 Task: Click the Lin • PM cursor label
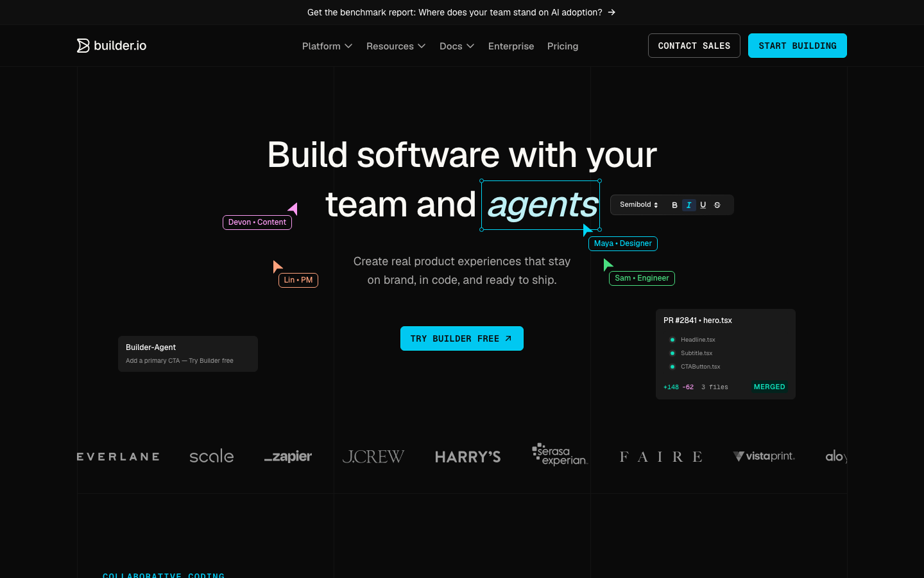click(298, 280)
